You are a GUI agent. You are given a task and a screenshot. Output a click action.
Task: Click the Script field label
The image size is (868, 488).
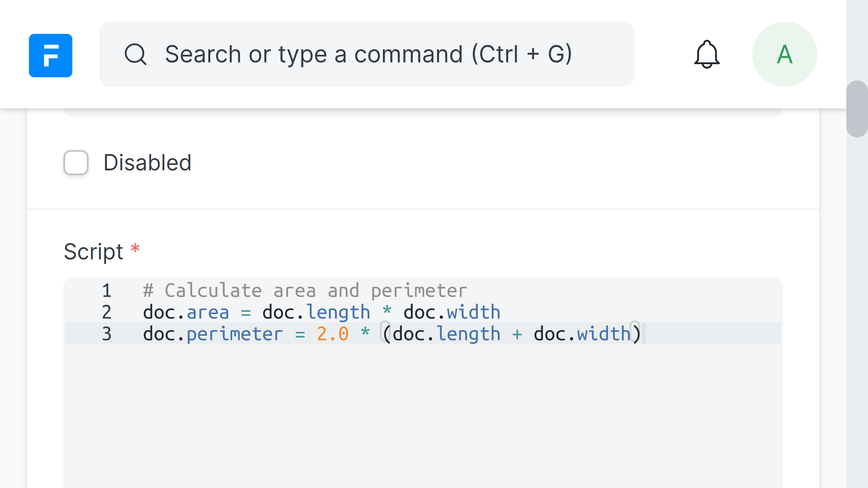[94, 252]
